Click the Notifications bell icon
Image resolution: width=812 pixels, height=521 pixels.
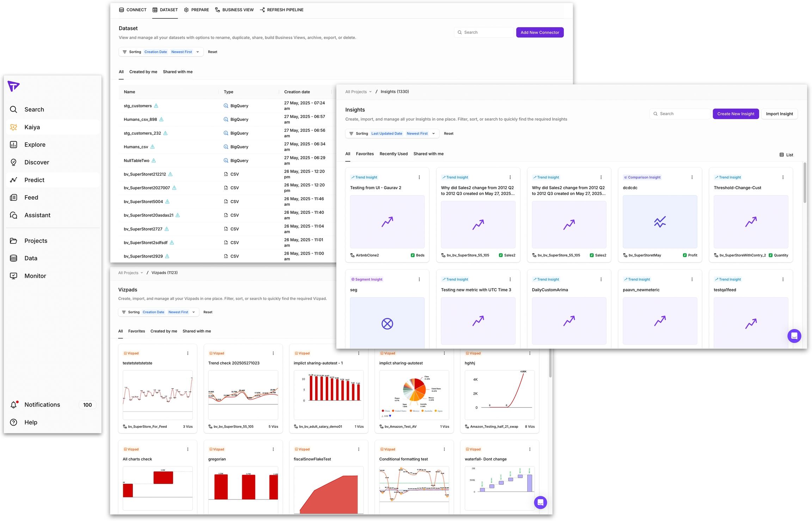[x=13, y=405]
